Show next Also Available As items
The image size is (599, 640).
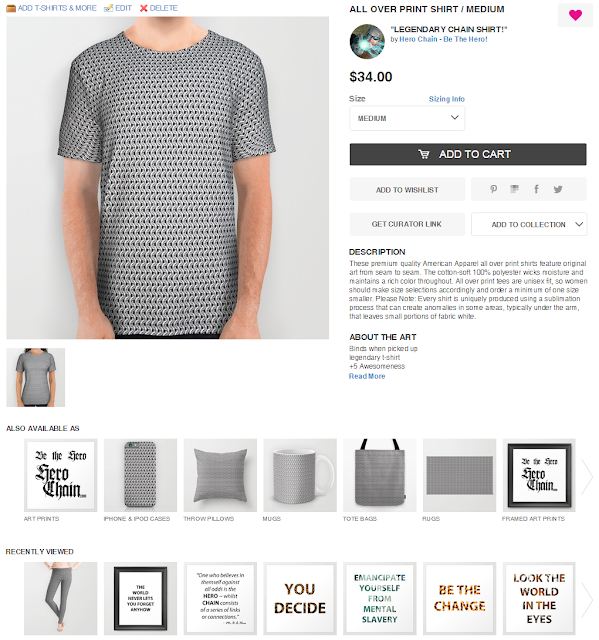tap(587, 476)
